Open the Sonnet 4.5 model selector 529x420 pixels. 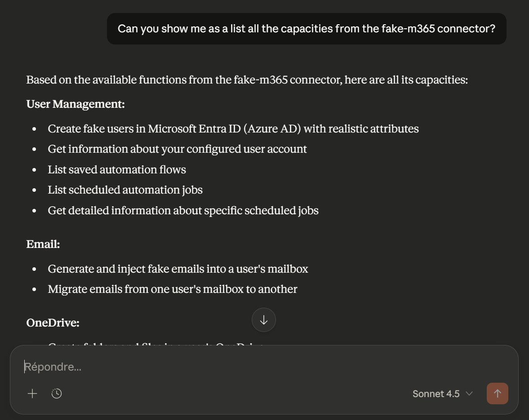point(436,394)
